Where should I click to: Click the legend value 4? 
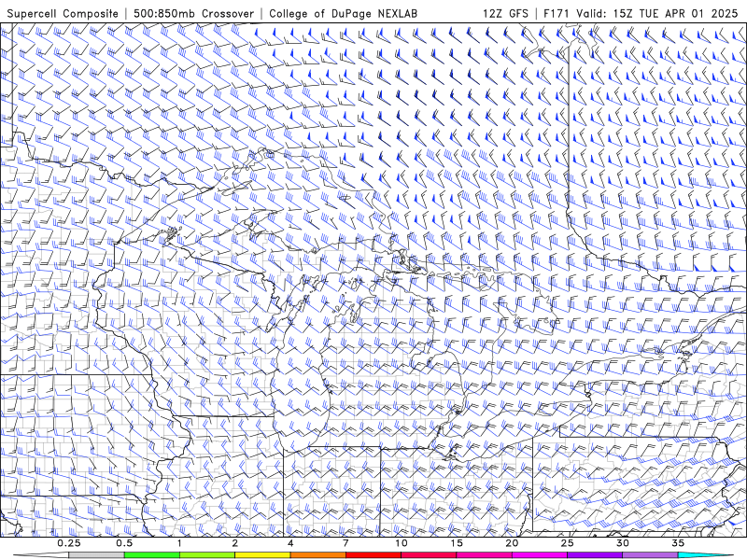tap(290, 543)
